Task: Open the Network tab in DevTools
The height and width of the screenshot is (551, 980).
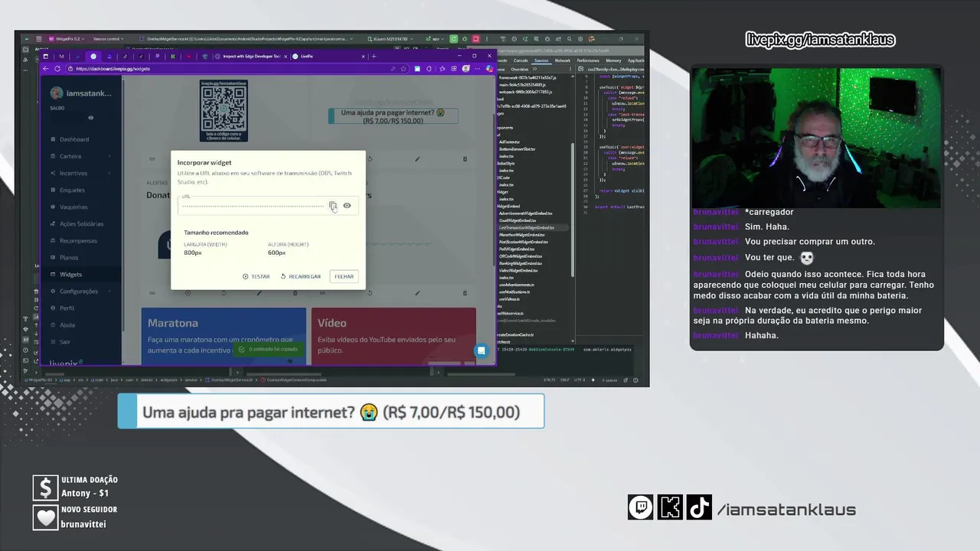Action: pyautogui.click(x=563, y=60)
